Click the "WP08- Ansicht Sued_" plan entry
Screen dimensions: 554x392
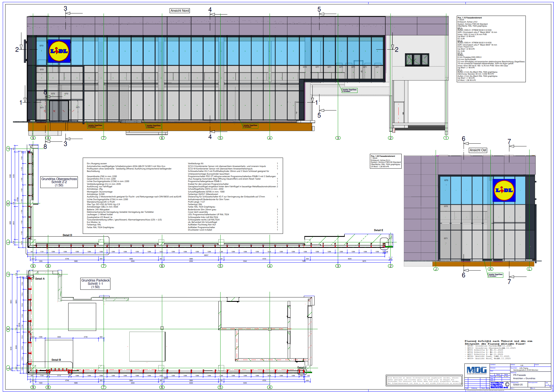(x=479, y=356)
